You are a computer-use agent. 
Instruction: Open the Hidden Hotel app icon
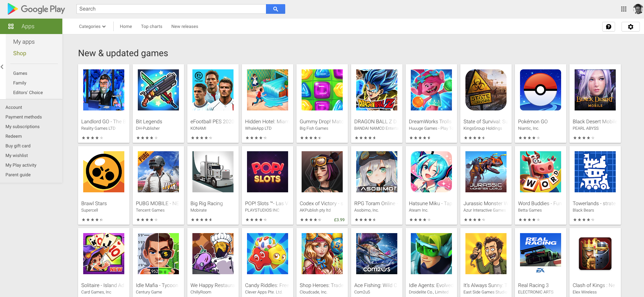point(268,90)
